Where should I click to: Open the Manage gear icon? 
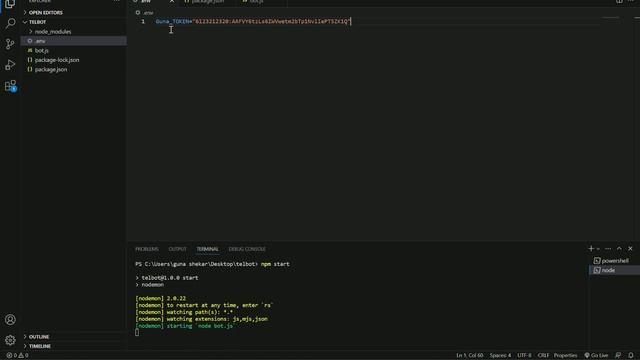tap(10, 340)
